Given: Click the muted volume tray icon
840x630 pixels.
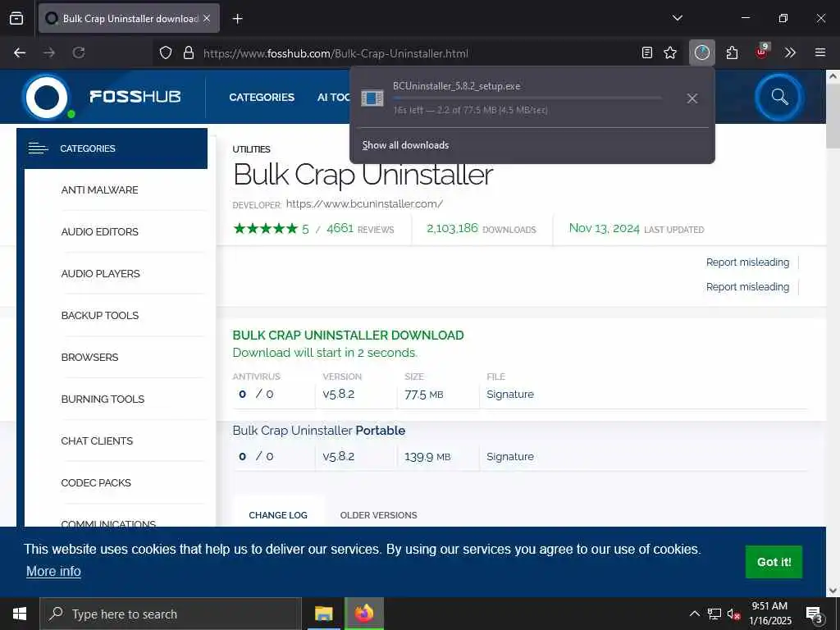Looking at the screenshot, I should [733, 614].
